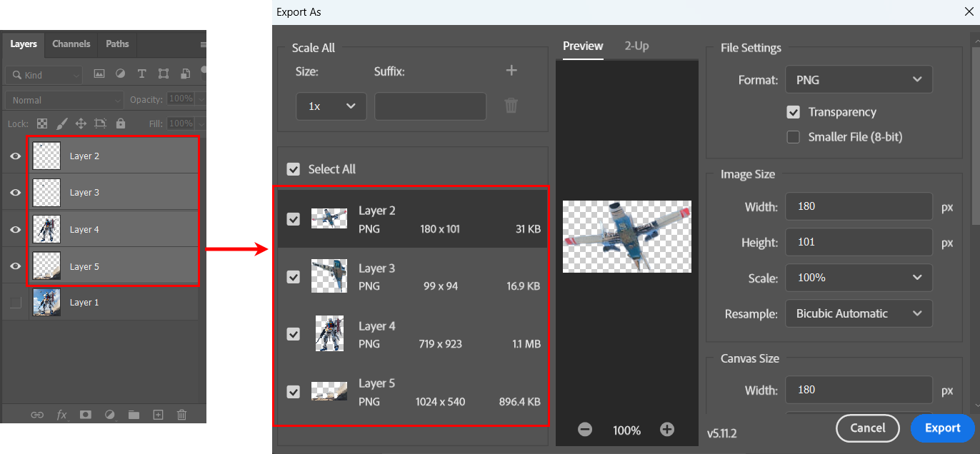Add a new scale size with plus

(511, 70)
